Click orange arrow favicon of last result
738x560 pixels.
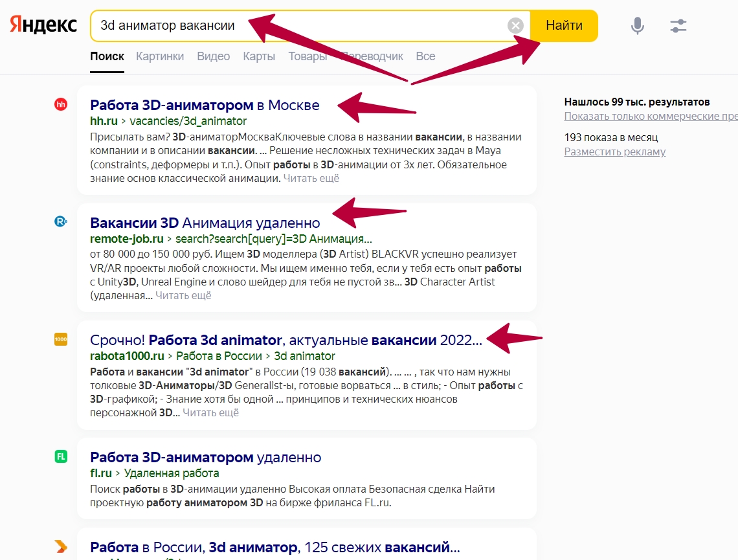(x=61, y=546)
